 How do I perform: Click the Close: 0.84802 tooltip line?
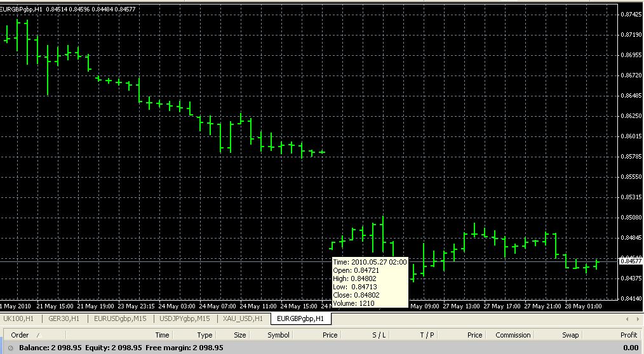click(356, 295)
